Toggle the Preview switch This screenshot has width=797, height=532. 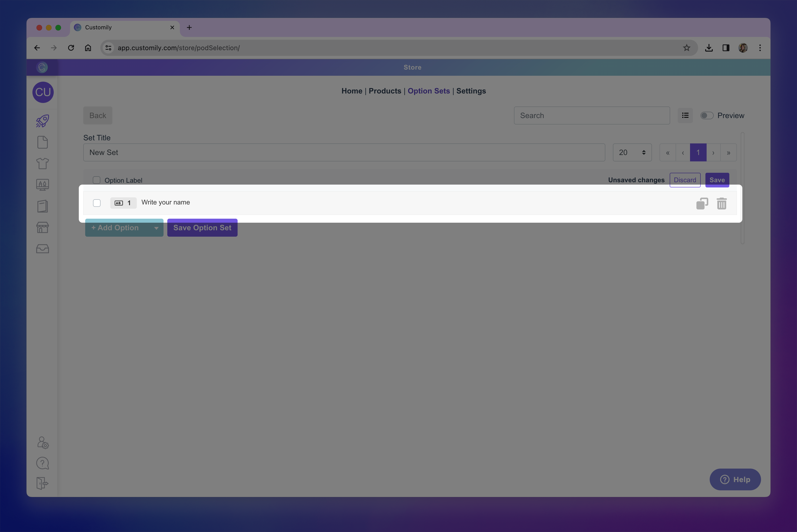707,116
